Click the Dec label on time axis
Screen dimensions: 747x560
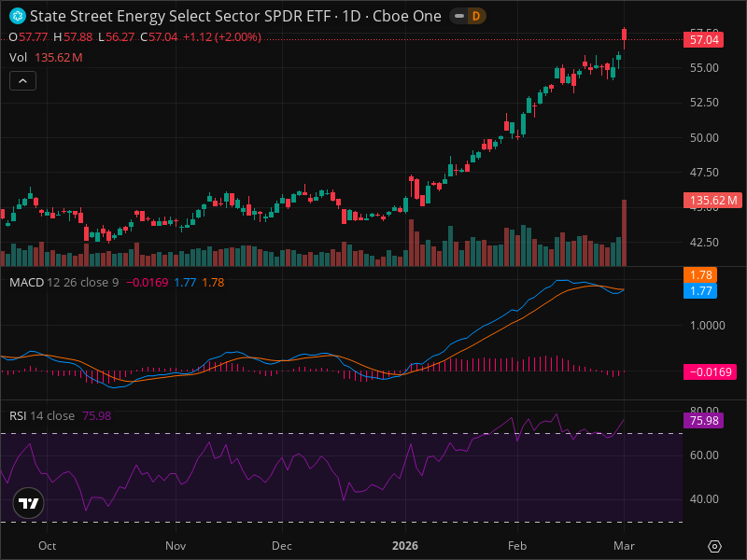282,546
